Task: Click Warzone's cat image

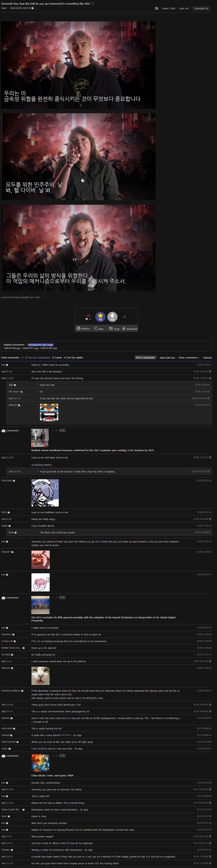Action: pos(41,676)
